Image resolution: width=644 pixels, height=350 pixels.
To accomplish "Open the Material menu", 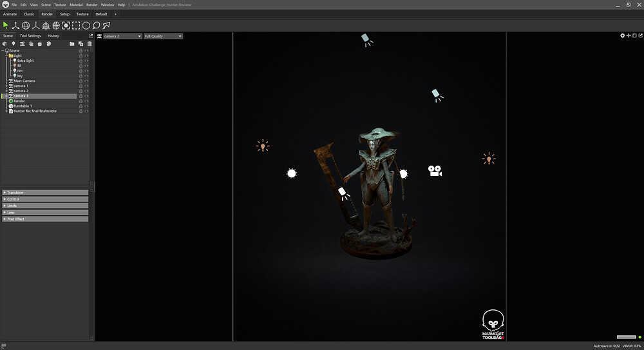I will (x=76, y=5).
